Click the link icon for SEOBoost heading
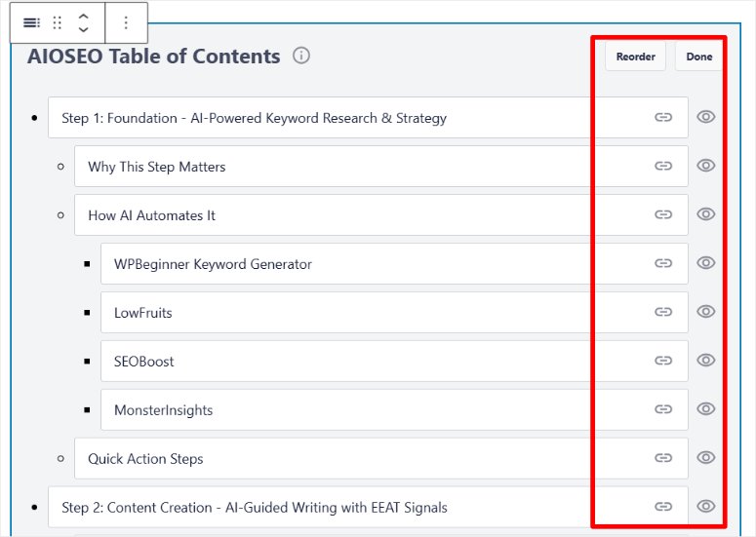 (663, 361)
